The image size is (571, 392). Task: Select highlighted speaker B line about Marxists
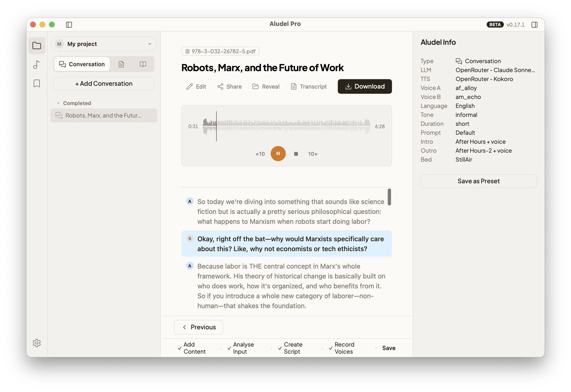tap(286, 244)
